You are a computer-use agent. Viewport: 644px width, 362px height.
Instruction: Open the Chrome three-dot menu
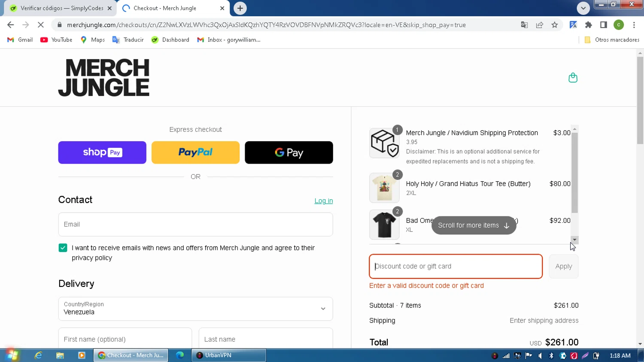(x=634, y=25)
